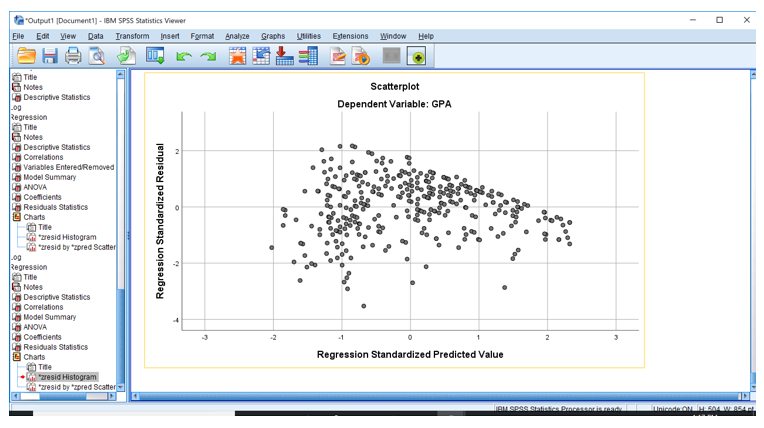Open Print Preview from the toolbar

(97, 57)
